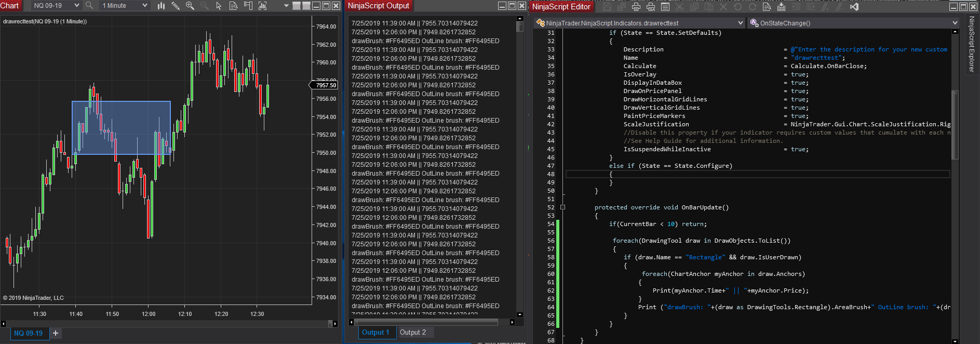Click the compile icon in editor toolbar
Image resolution: width=980 pixels, height=344 pixels.
(782, 7)
